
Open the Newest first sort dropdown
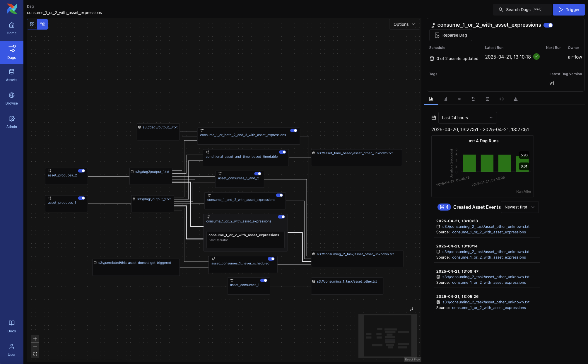click(x=519, y=207)
